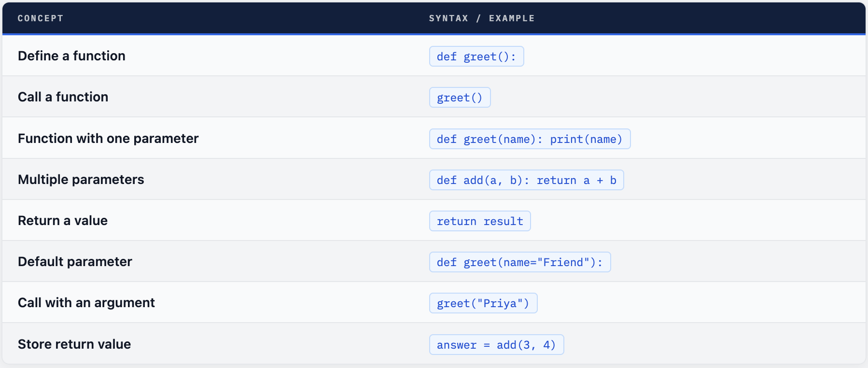Click the SYNTAX / EXAMPLE column header
The image size is (868, 368).
coord(481,18)
